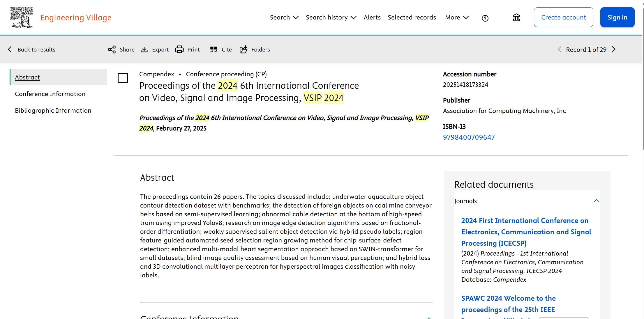Open the ISBN-13 9798400709647 link
The image size is (644, 319).
[469, 137]
